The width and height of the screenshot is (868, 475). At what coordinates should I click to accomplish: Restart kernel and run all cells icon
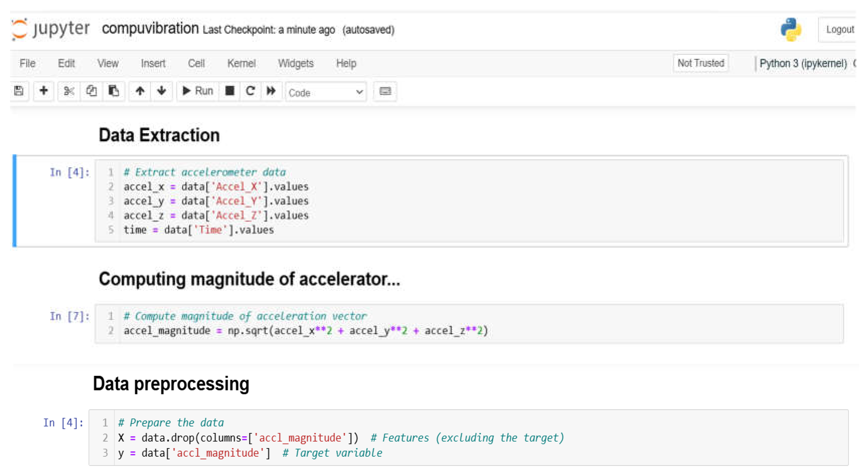(271, 91)
